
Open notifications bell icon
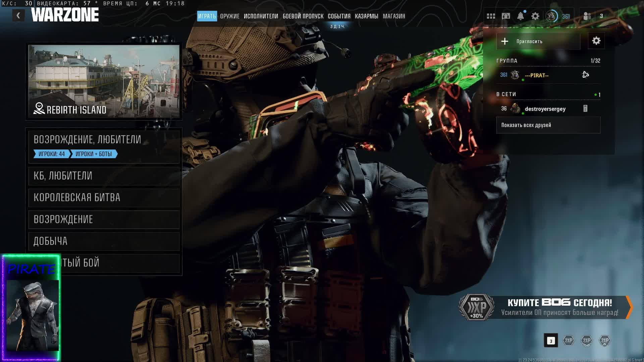pos(520,16)
